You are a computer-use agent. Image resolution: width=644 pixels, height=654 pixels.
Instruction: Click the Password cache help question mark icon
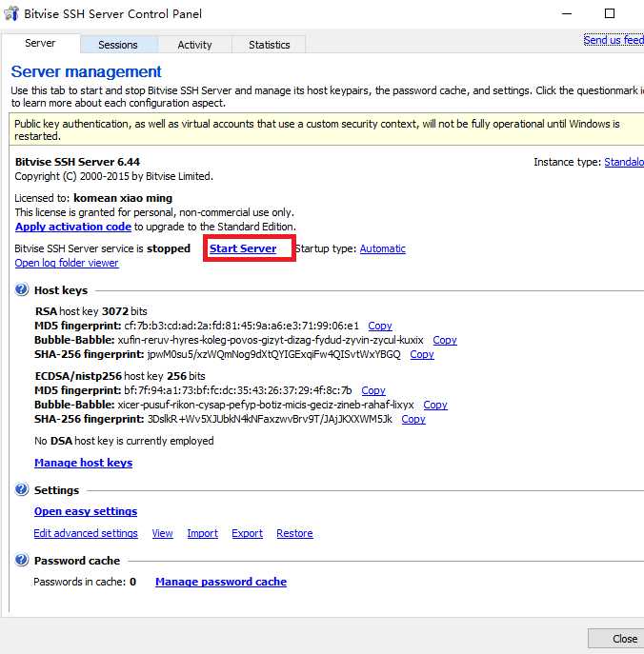coord(21,560)
